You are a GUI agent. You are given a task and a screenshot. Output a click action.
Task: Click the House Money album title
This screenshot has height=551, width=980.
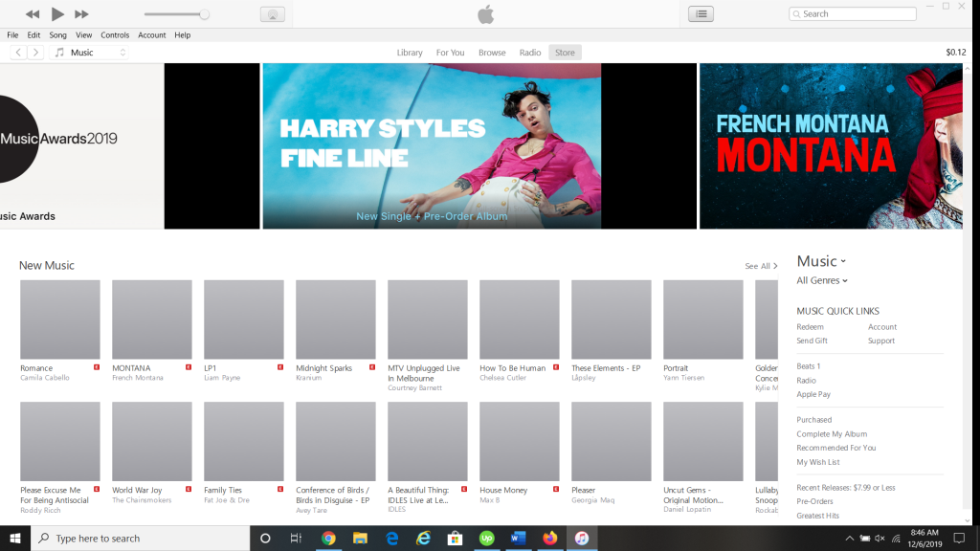(x=503, y=490)
